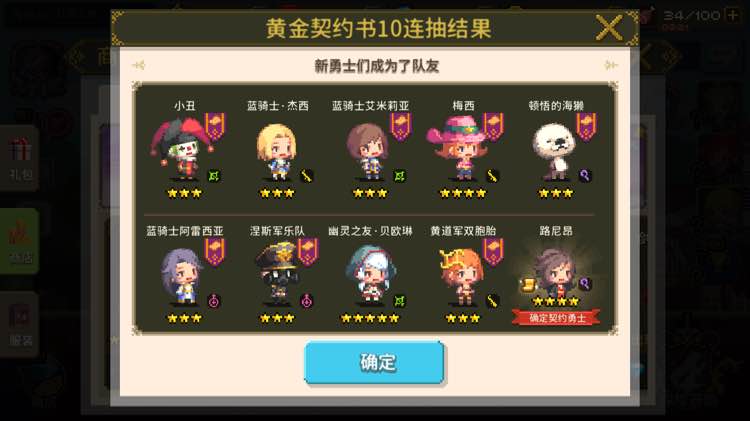
Task: Click the yellow sword icon beside 杰西
Action: (307, 176)
